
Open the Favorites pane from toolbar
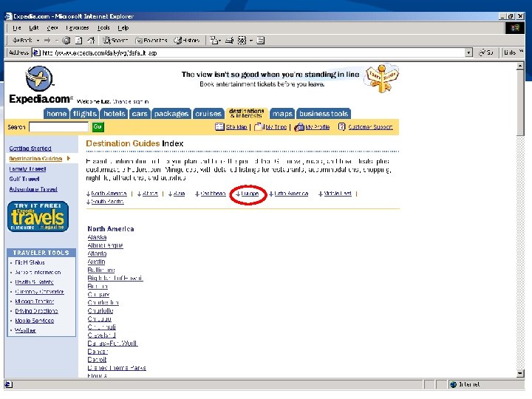(x=151, y=41)
